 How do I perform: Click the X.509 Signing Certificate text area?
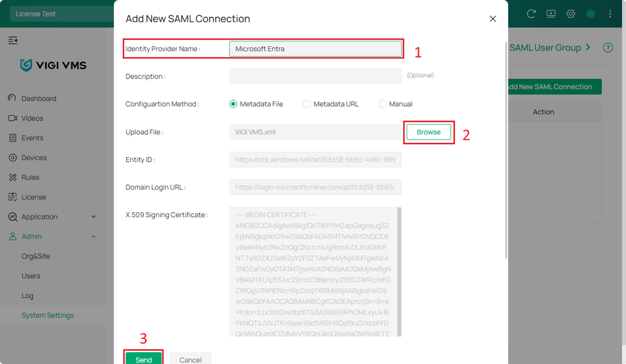pos(313,272)
